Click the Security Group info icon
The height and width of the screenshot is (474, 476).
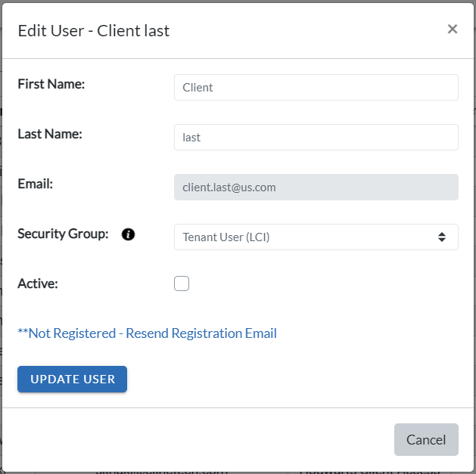coord(129,234)
